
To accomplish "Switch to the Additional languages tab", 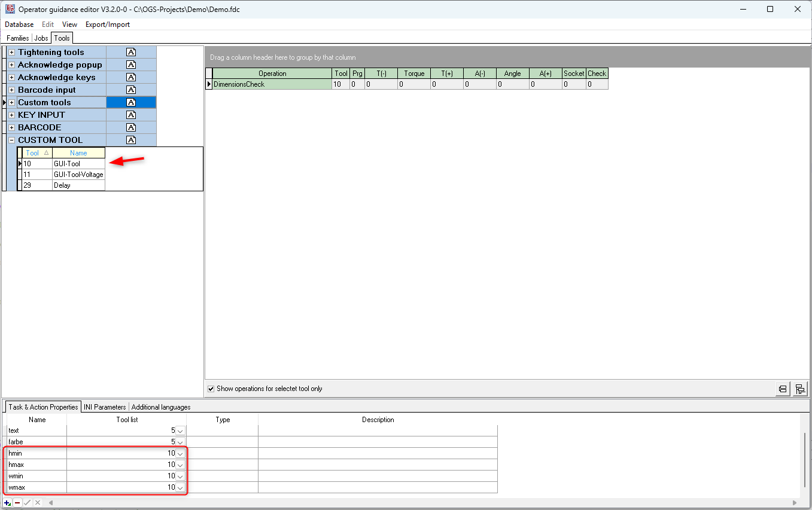I will pos(161,407).
